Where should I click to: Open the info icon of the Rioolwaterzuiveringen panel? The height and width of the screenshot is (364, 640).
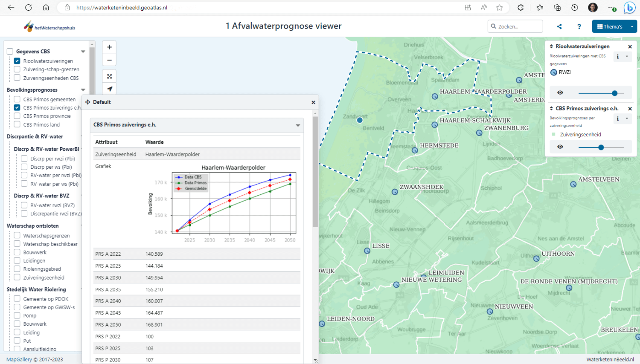pyautogui.click(x=618, y=56)
